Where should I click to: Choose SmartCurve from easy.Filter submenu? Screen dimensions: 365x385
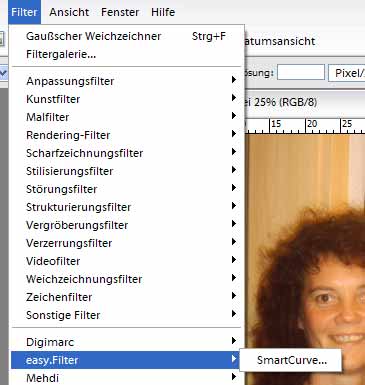pyautogui.click(x=291, y=360)
